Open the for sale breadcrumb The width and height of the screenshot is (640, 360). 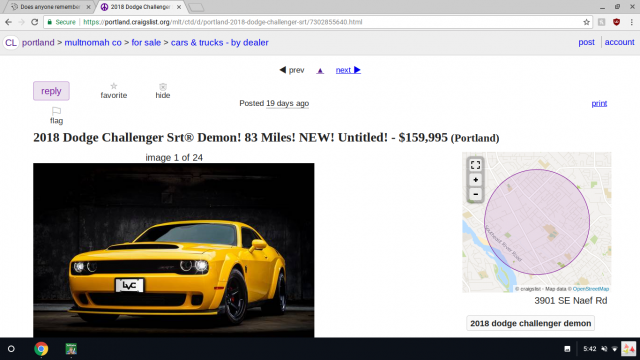pos(146,42)
